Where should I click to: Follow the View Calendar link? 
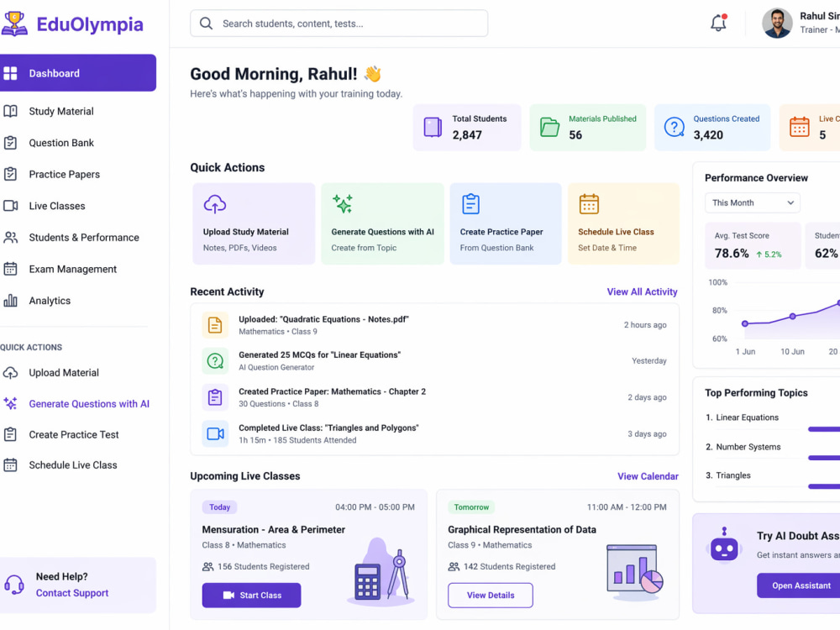(x=648, y=476)
